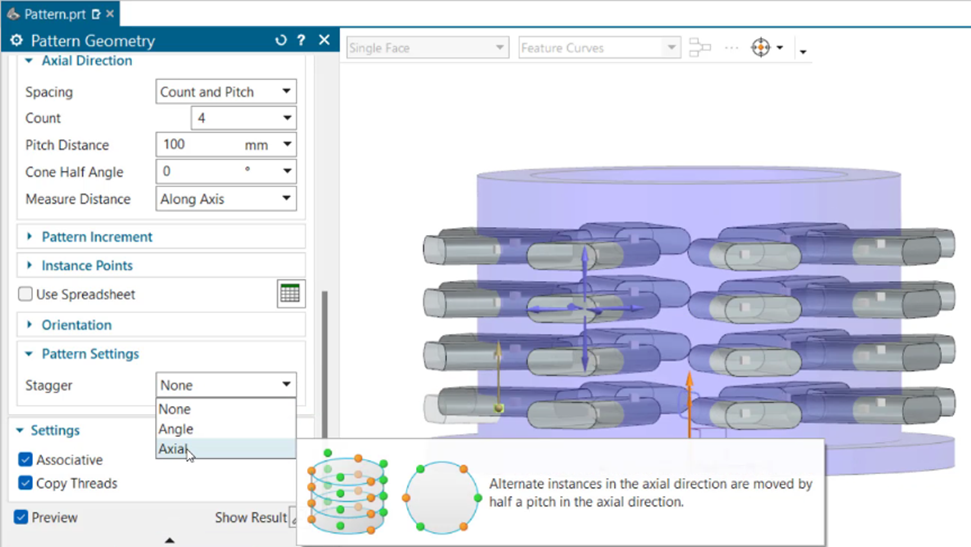Open the toolbar overflow dots icon

[x=731, y=48]
